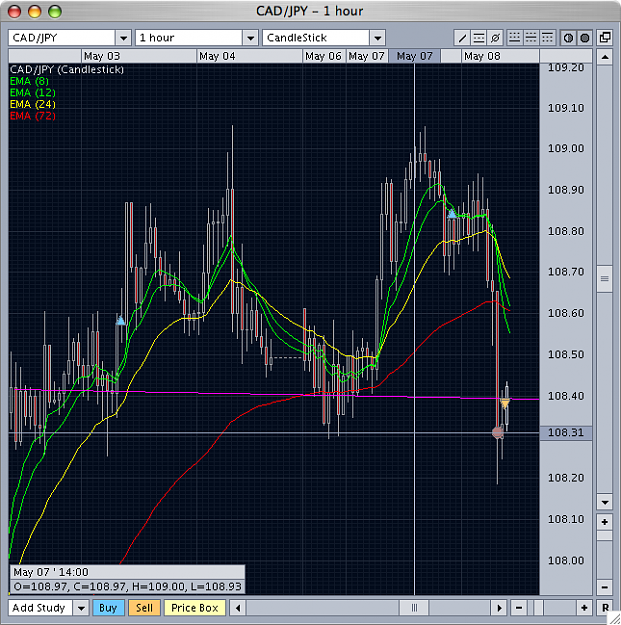Click the 1 hour interval field
621x625 pixels.
pos(189,38)
